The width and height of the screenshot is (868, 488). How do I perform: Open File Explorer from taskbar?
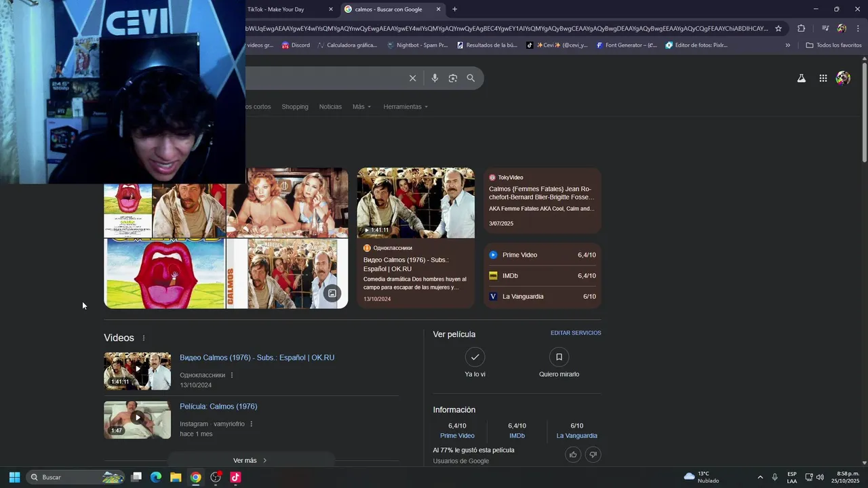176,477
